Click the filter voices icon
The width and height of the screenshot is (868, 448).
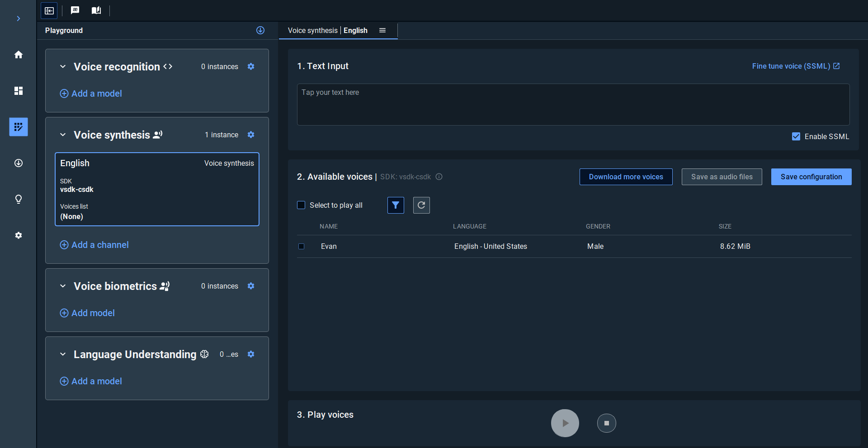[396, 205]
